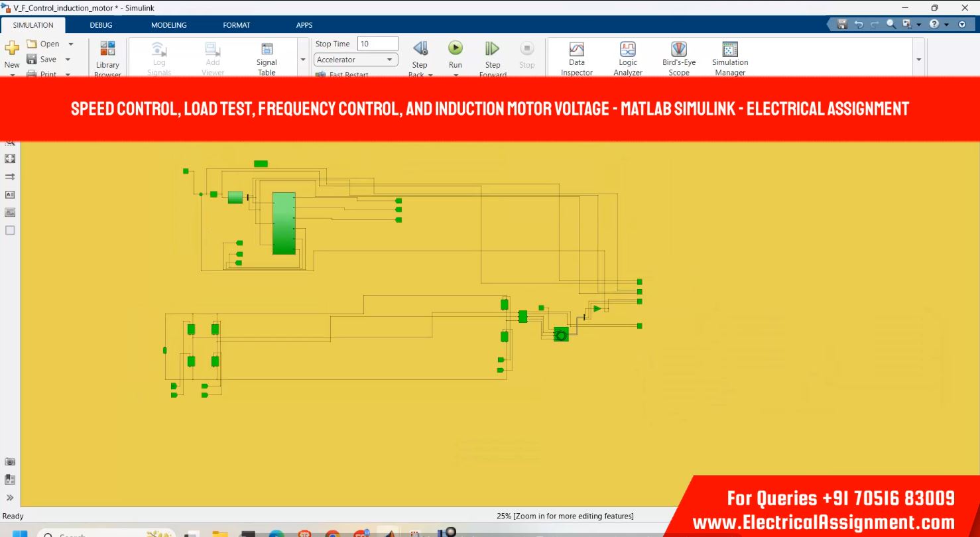This screenshot has height=537, width=980.
Task: Expand the left palette with double chevron
Action: point(10,497)
